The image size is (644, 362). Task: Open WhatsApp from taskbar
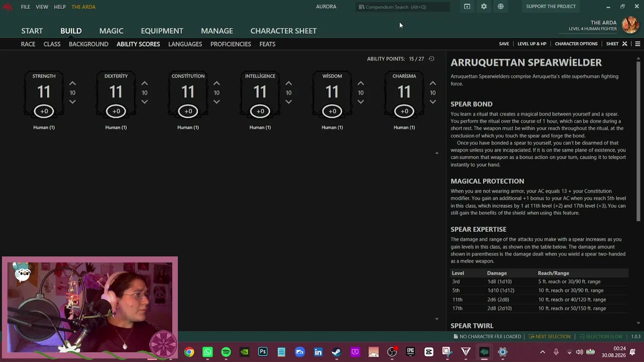click(207, 352)
